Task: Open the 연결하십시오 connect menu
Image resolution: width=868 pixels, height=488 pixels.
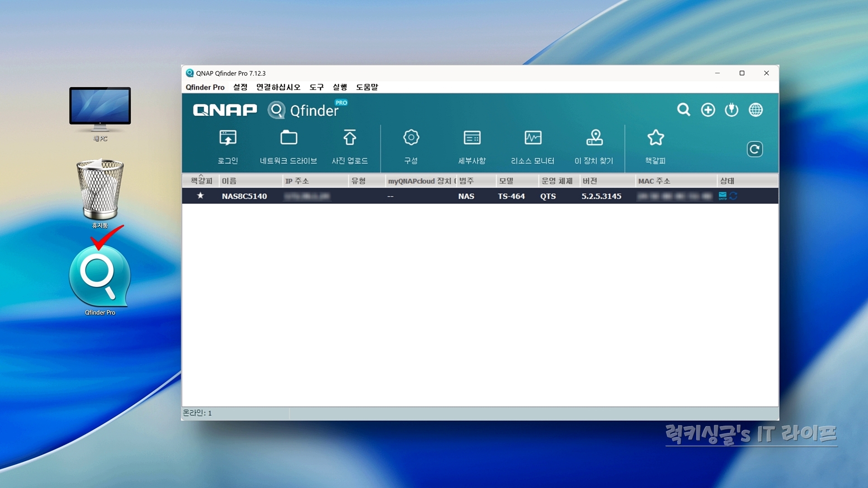Action: [x=278, y=87]
